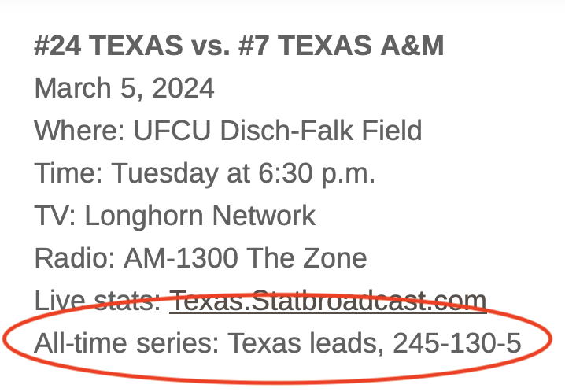Click the word "Field" in the venue line
This screenshot has width=565, height=392.
point(392,130)
